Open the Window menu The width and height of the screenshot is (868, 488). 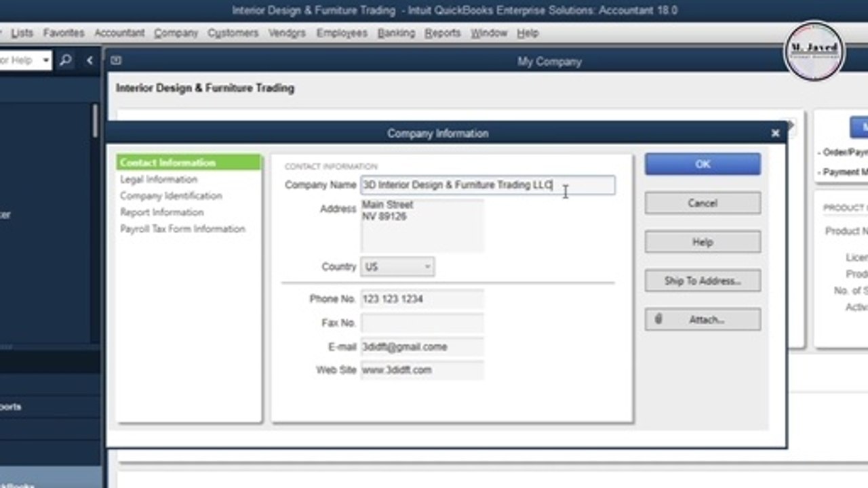pyautogui.click(x=488, y=33)
